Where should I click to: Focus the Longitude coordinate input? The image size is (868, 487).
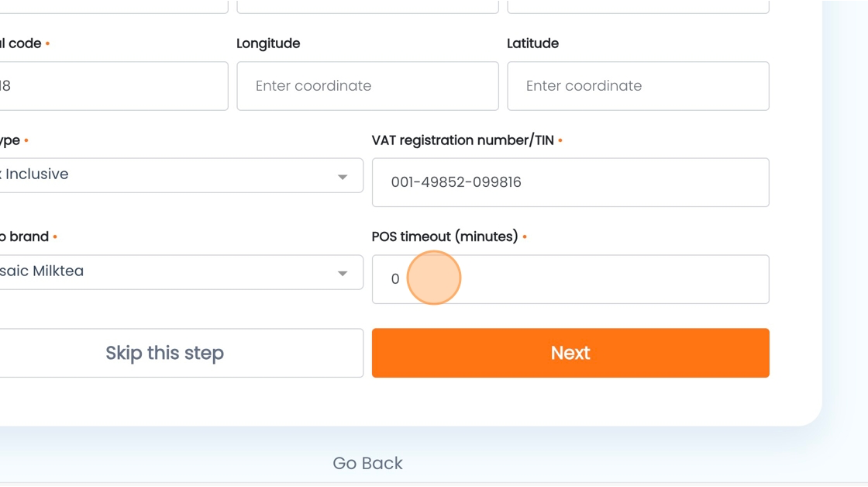click(367, 86)
